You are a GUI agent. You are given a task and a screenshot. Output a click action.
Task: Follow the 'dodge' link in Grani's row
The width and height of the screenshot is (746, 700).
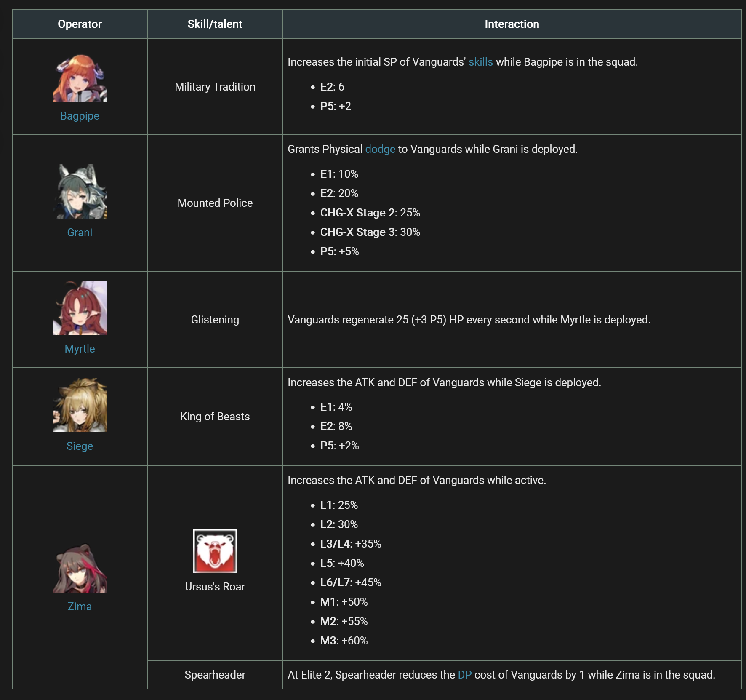pyautogui.click(x=380, y=149)
